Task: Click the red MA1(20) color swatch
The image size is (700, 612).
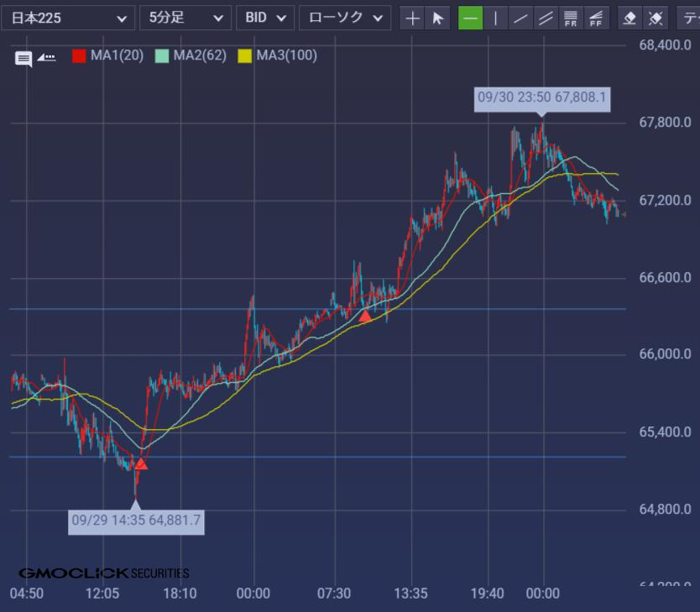Action: pyautogui.click(x=79, y=56)
